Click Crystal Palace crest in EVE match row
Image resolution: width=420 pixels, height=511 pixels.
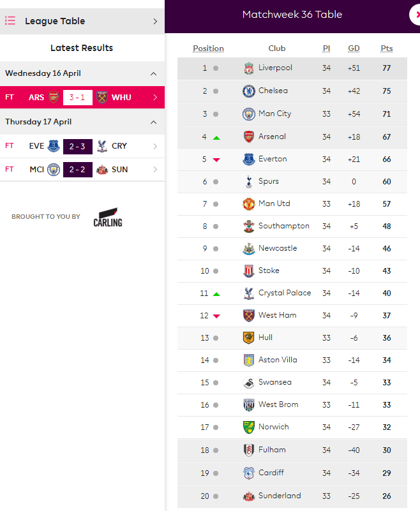click(x=102, y=146)
